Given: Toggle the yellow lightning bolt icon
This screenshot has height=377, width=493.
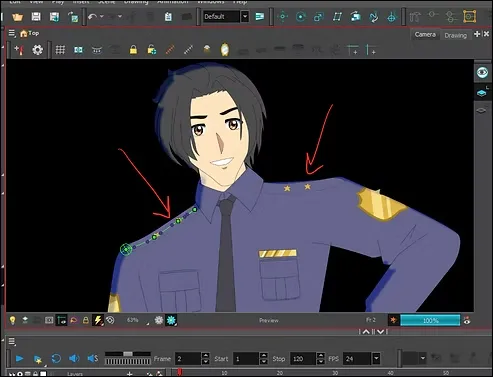Looking at the screenshot, I should tap(98, 320).
